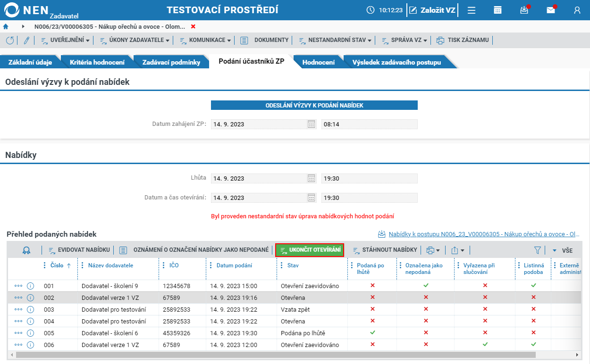Open column menu dots for IČO
This screenshot has height=364, width=590.
[164, 265]
